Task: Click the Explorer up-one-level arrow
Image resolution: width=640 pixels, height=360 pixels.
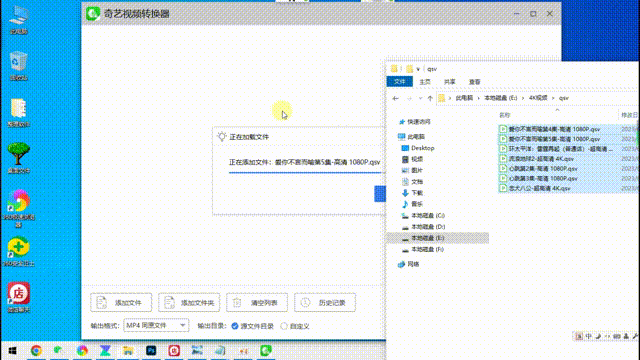Action: [430, 98]
